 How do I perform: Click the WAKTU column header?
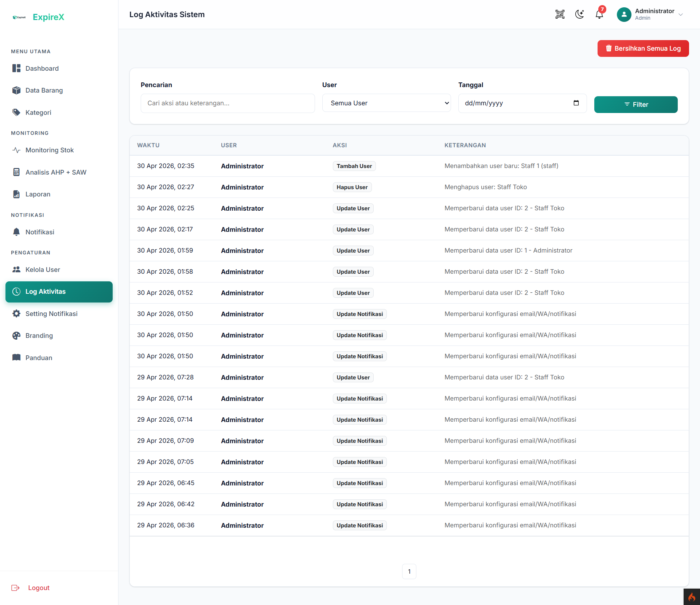(x=148, y=145)
